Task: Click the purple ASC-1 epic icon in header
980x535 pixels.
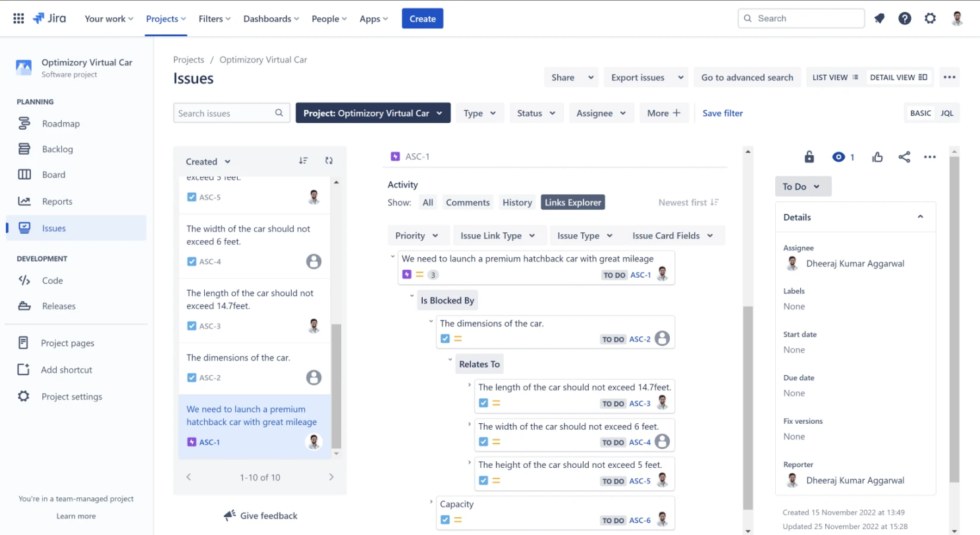Action: (x=395, y=157)
